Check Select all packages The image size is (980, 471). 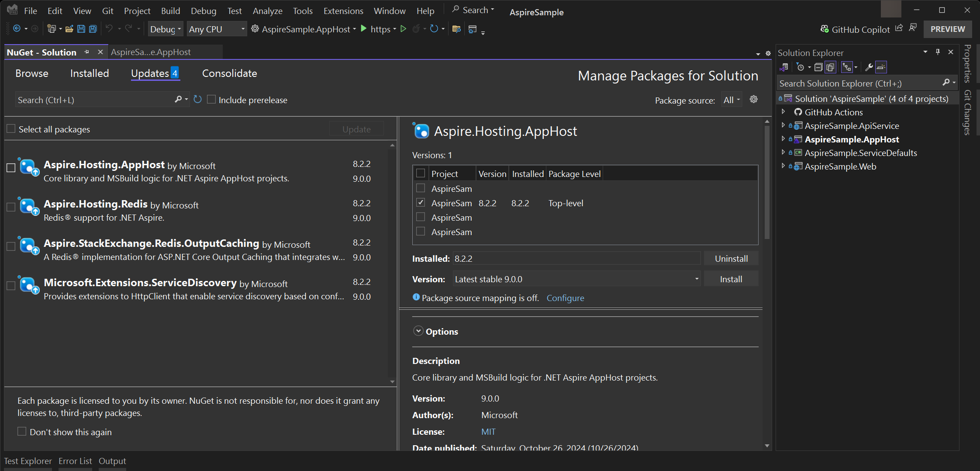pos(11,129)
